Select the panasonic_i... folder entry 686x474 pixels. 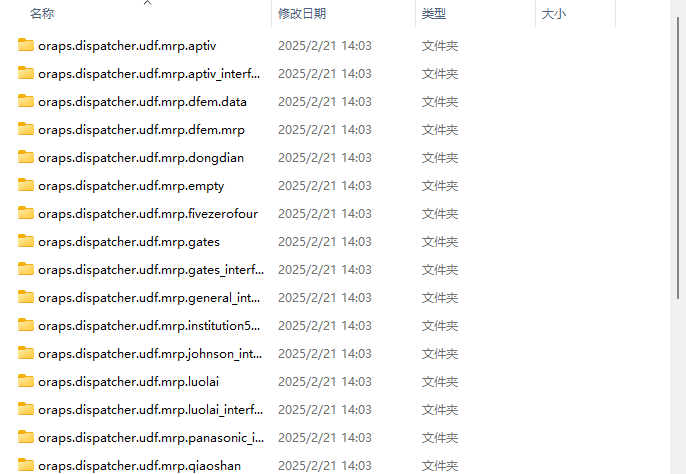(x=151, y=438)
